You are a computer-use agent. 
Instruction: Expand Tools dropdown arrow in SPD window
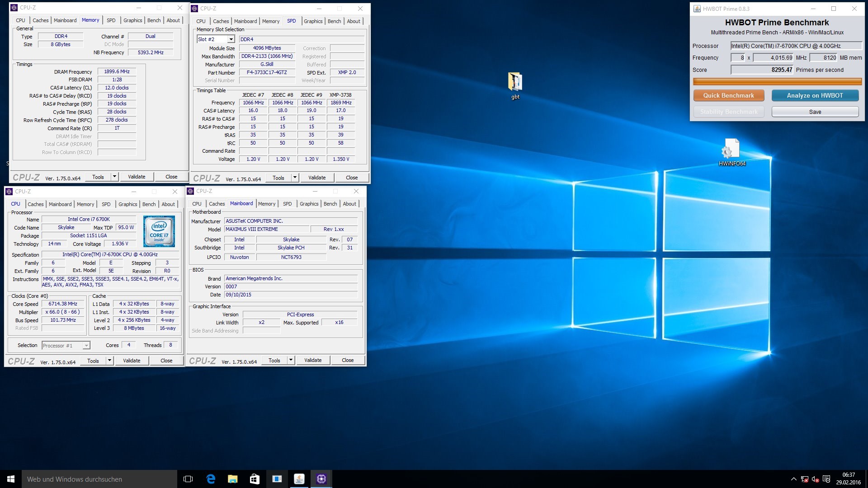[x=295, y=178]
